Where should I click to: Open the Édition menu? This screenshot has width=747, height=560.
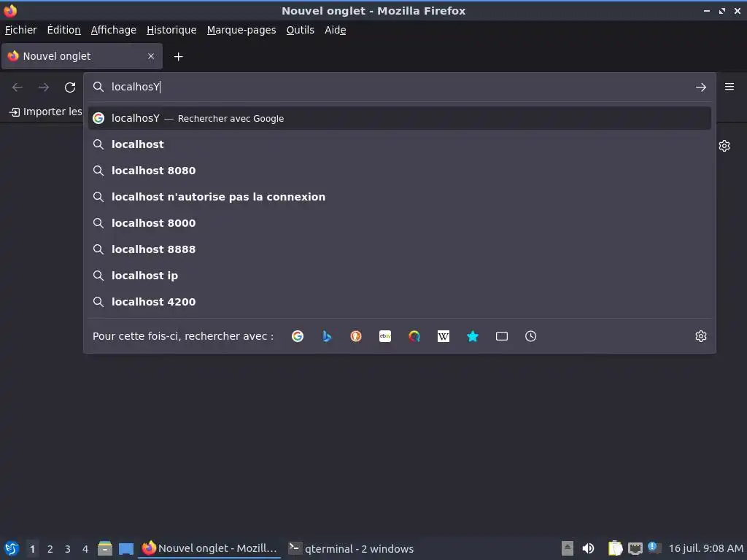tap(64, 30)
